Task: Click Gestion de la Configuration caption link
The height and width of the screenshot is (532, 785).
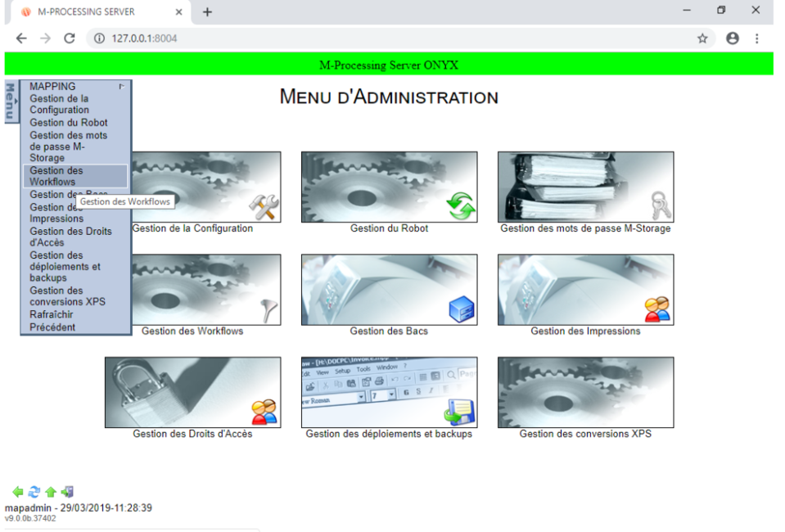Action: [x=192, y=228]
